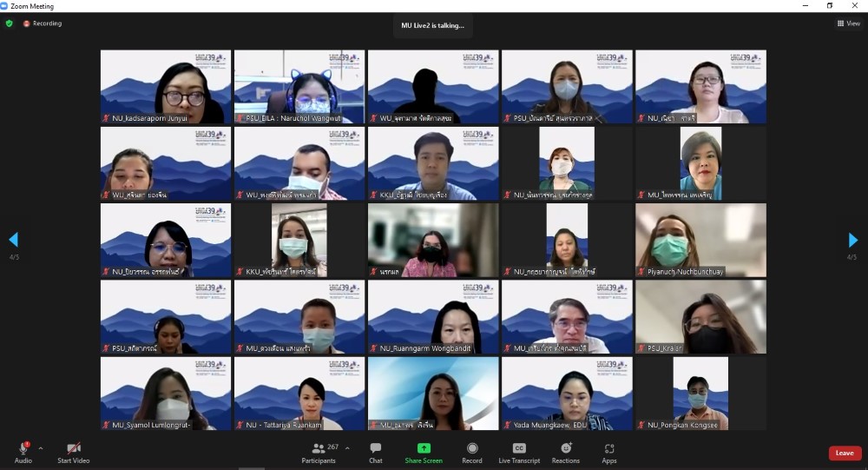Click the green encryption shield icon

[10, 23]
